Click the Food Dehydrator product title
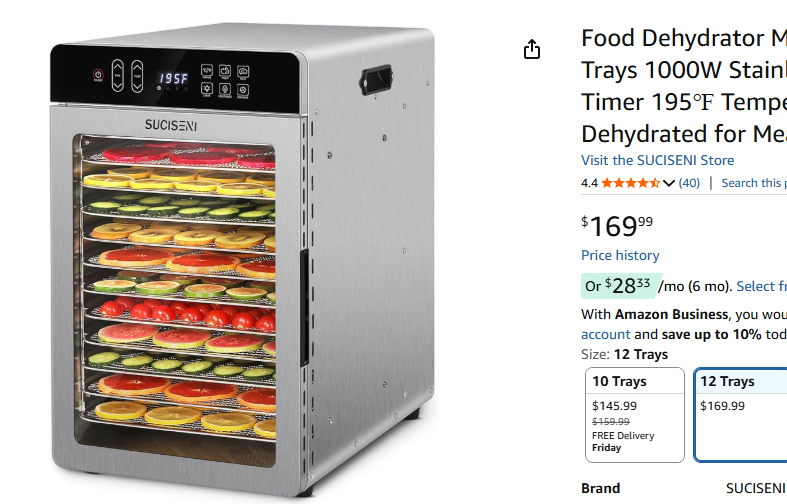 684,86
